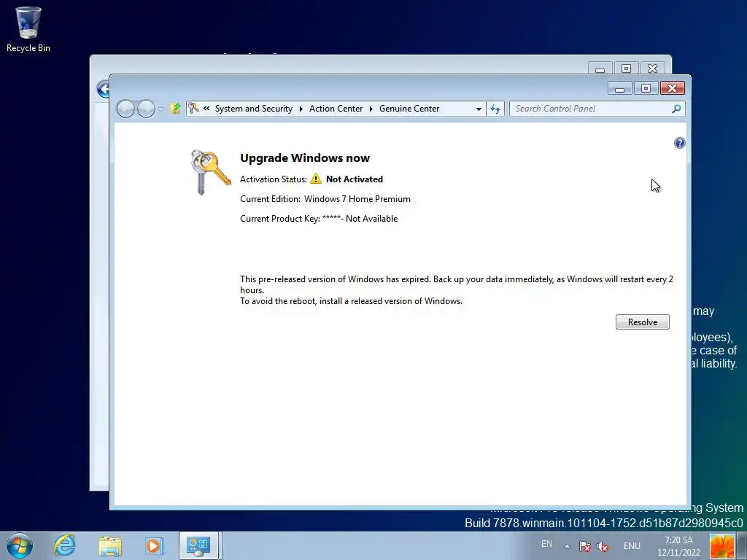Click the EN language indicator
747x560 pixels.
(x=546, y=544)
